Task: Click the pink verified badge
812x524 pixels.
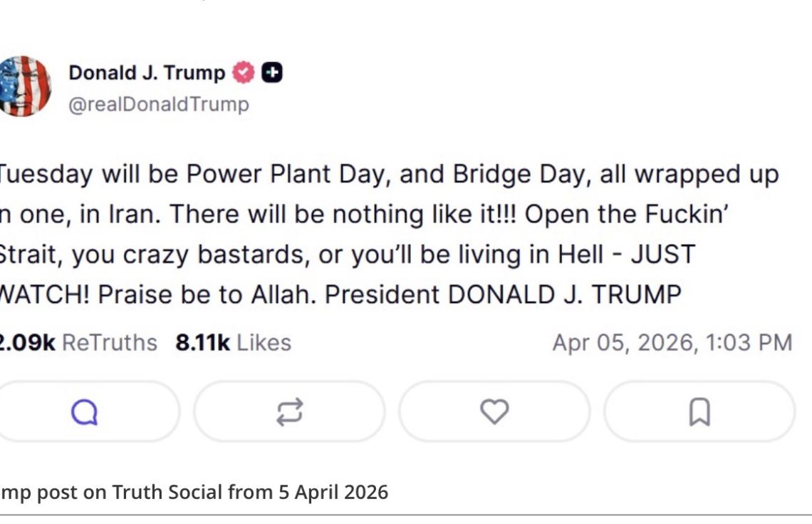Action: click(x=244, y=73)
